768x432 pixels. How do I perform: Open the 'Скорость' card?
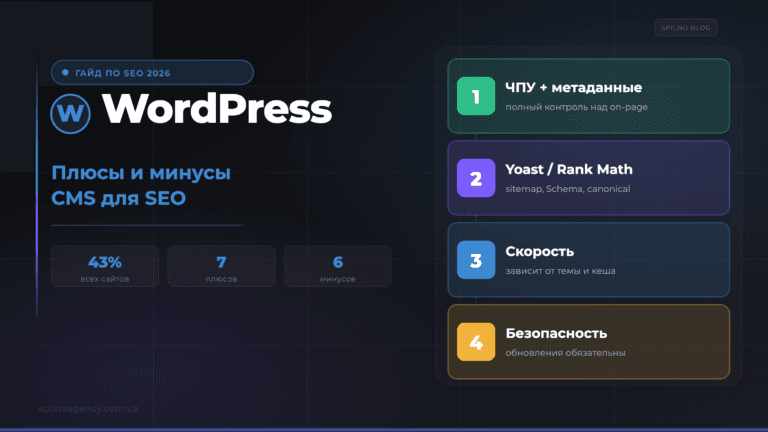pyautogui.click(x=589, y=260)
